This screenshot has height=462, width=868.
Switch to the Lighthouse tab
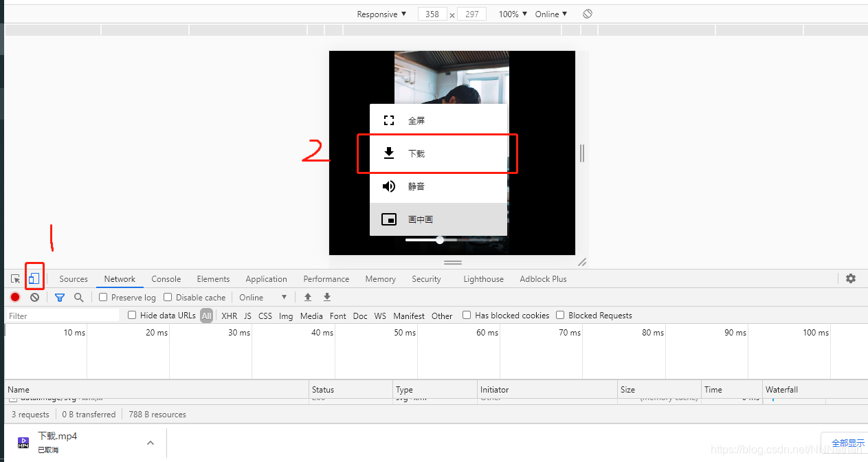[x=483, y=279]
